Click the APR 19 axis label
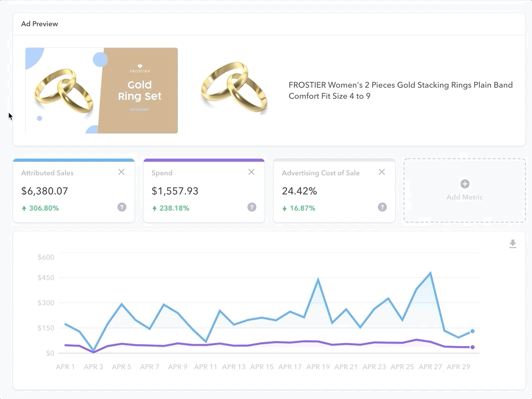 coord(318,367)
